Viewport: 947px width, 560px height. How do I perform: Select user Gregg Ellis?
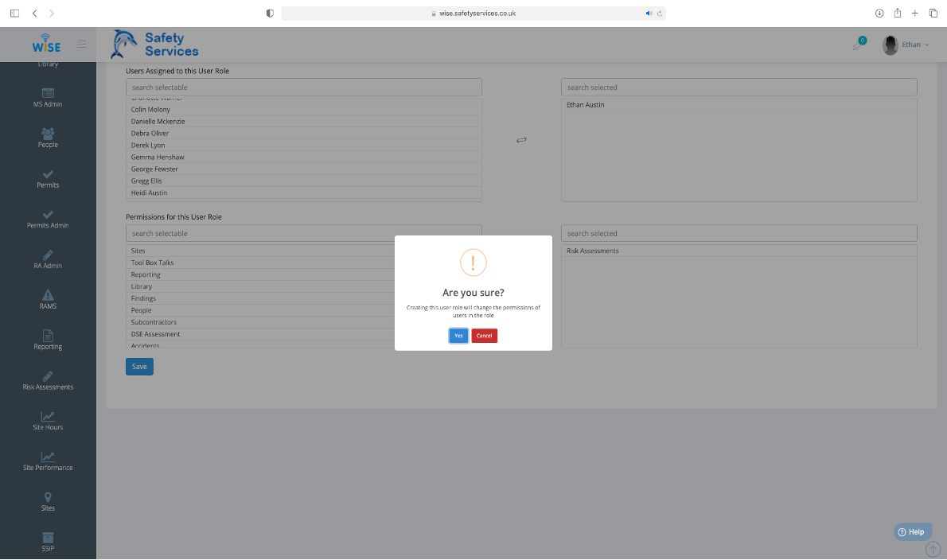click(x=304, y=181)
